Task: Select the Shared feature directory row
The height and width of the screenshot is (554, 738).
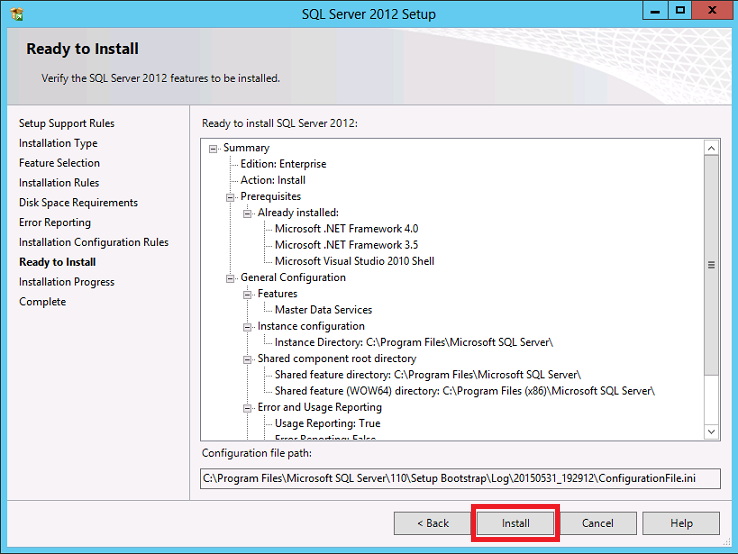Action: pos(428,375)
